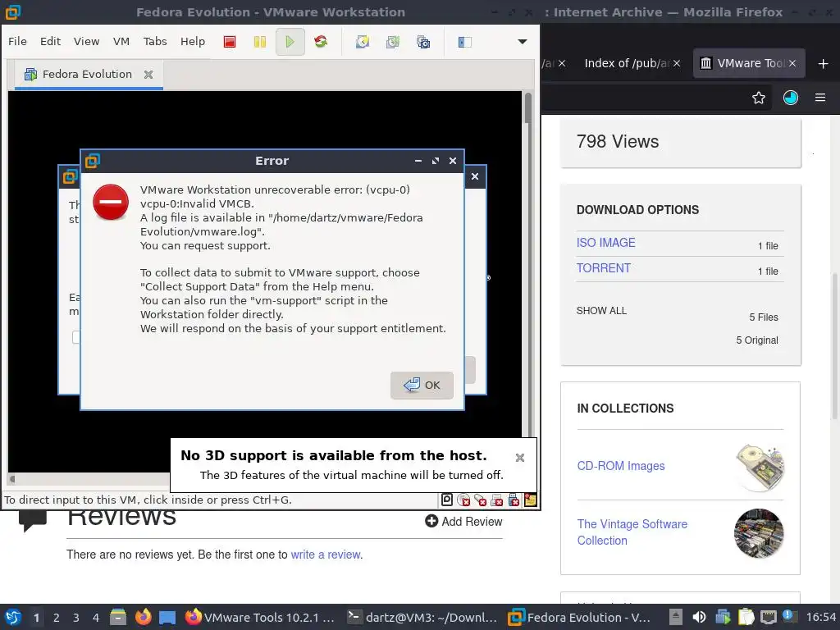This screenshot has width=840, height=630.
Task: Click OK in the Error dialog
Action: click(422, 386)
